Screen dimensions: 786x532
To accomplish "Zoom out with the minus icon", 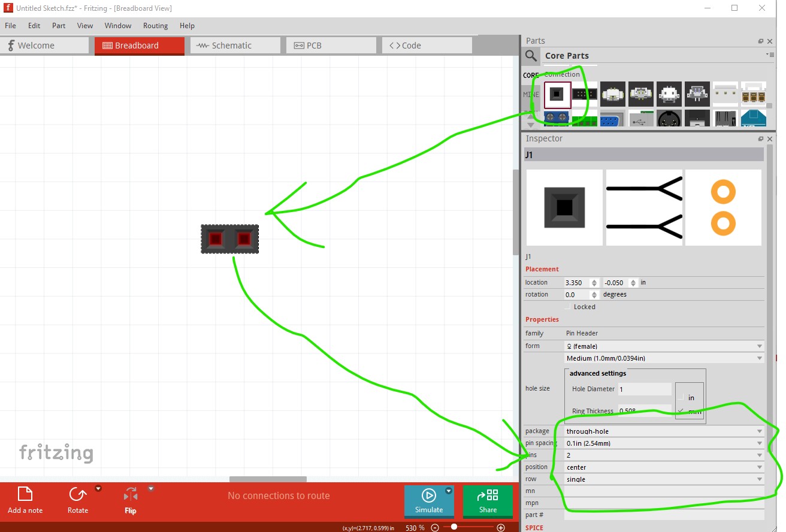I will (435, 528).
